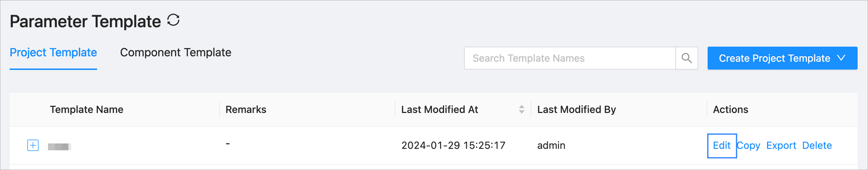This screenshot has height=170, width=868.
Task: Click the ascending sort arrow
Action: coord(522,107)
